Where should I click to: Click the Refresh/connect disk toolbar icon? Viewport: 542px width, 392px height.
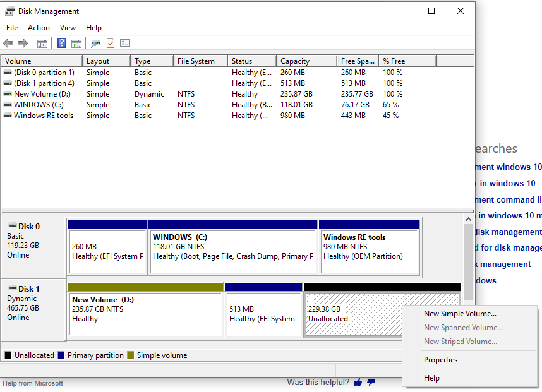95,44
